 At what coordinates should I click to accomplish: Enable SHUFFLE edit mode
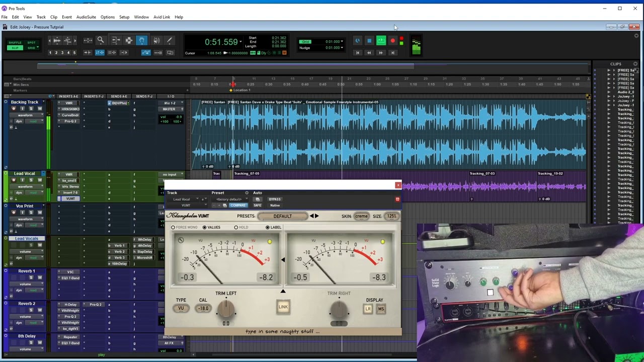tap(15, 43)
